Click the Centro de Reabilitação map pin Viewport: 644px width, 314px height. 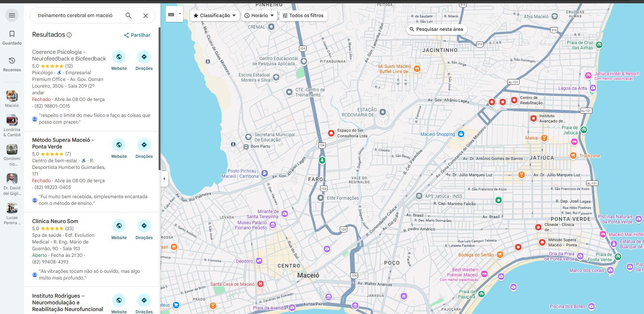tap(514, 100)
